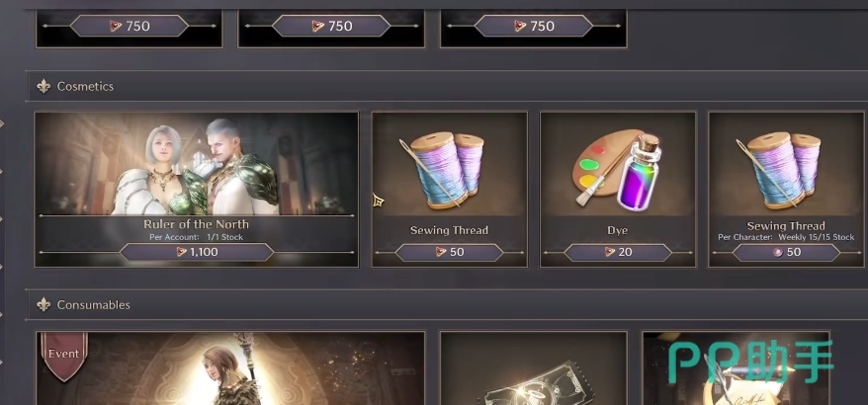
Task: Buy Ruler of the North for 1,100
Action: point(197,252)
